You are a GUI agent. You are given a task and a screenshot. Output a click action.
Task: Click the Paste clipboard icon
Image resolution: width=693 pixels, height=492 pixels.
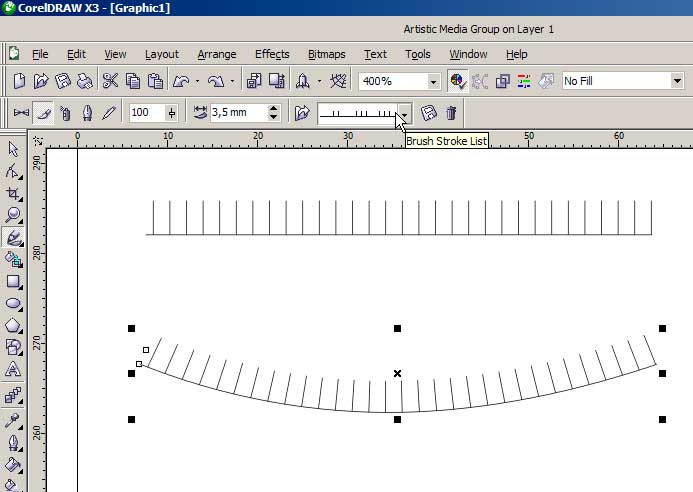coord(155,81)
